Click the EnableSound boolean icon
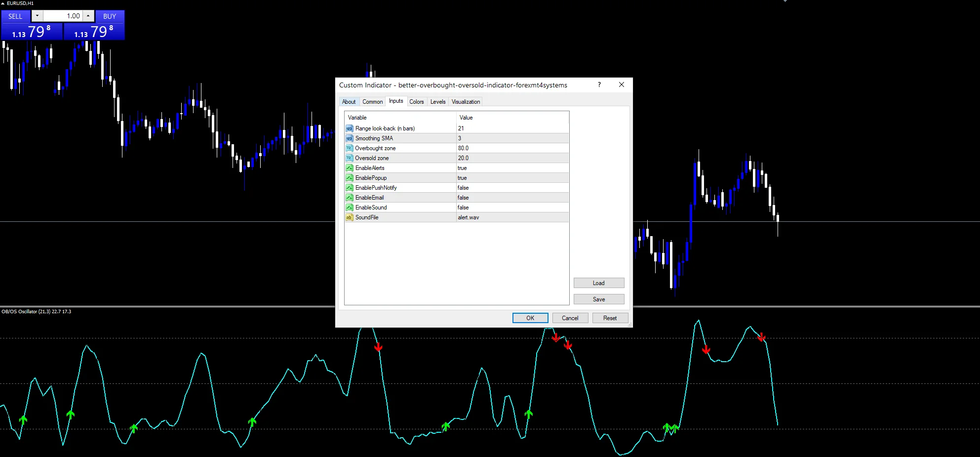The width and height of the screenshot is (980, 457). (349, 208)
